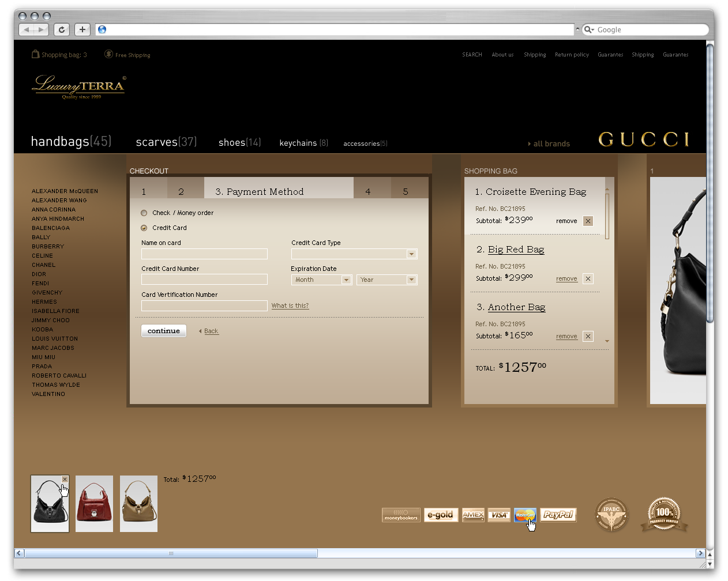Click the GUCCI brand logo

[x=644, y=139]
